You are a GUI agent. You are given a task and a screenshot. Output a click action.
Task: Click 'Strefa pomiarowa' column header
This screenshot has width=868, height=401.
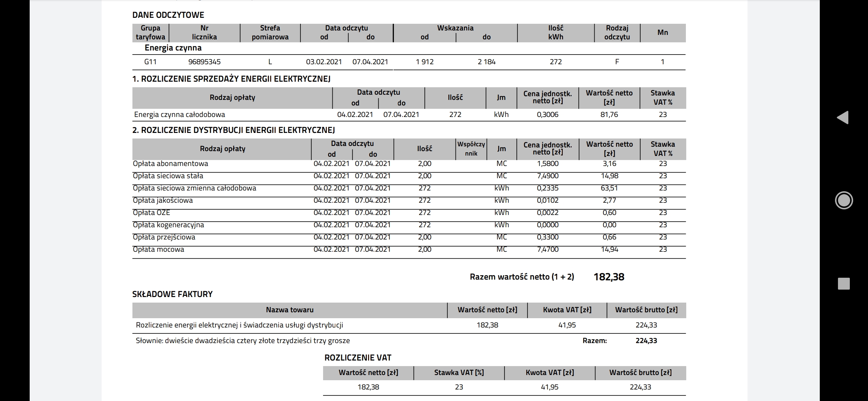(x=270, y=32)
